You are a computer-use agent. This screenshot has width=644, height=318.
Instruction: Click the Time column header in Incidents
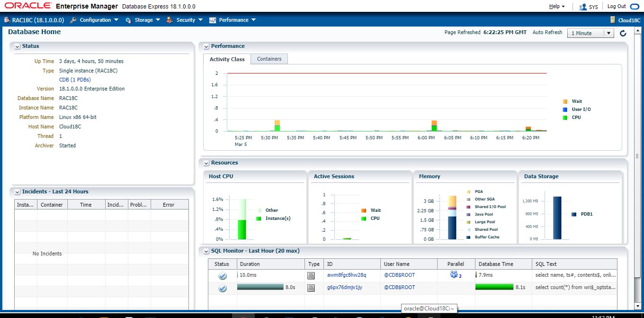click(x=86, y=205)
